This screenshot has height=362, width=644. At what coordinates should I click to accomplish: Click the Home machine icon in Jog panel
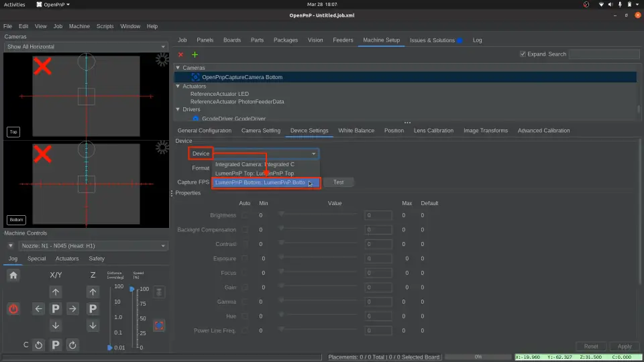click(x=13, y=275)
